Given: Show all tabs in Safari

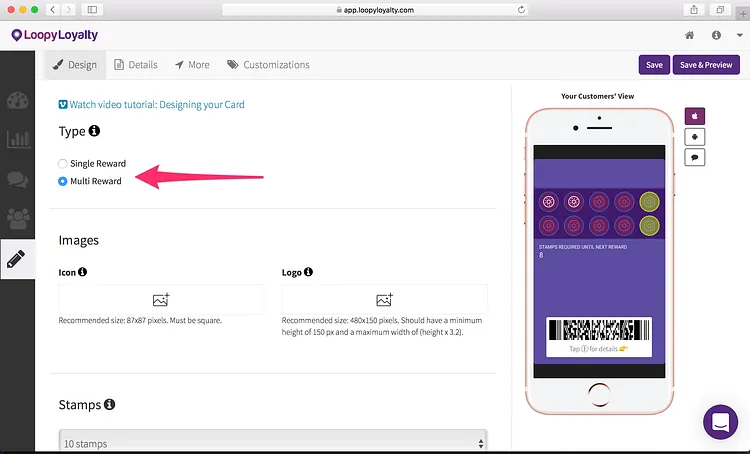Looking at the screenshot, I should pyautogui.click(x=720, y=10).
